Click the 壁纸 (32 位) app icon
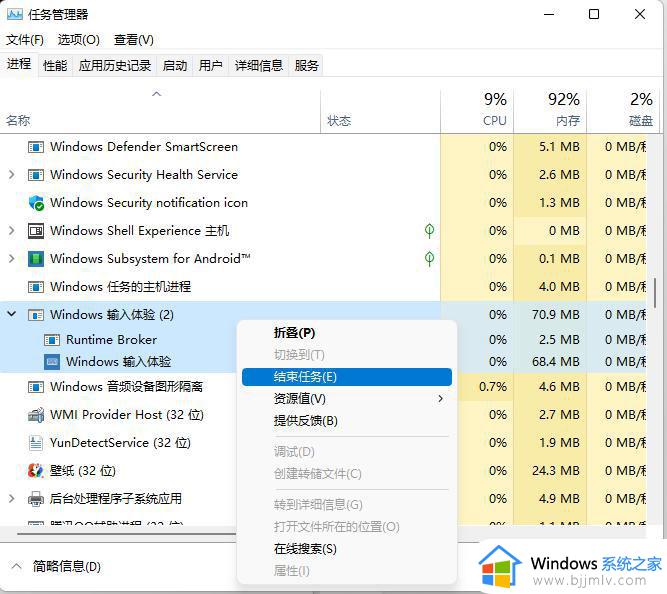Viewport: 667px width, 594px height. pos(36,471)
